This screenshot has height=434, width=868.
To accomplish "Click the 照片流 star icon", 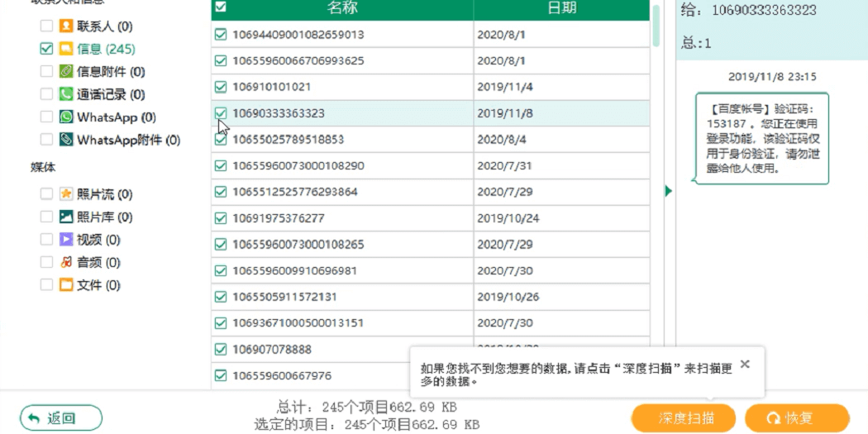I will (x=66, y=193).
